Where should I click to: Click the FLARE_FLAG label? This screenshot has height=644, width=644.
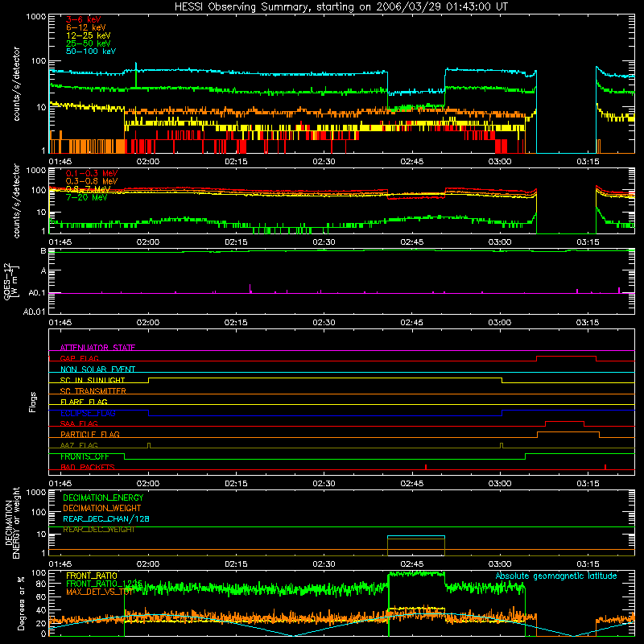[x=84, y=402]
